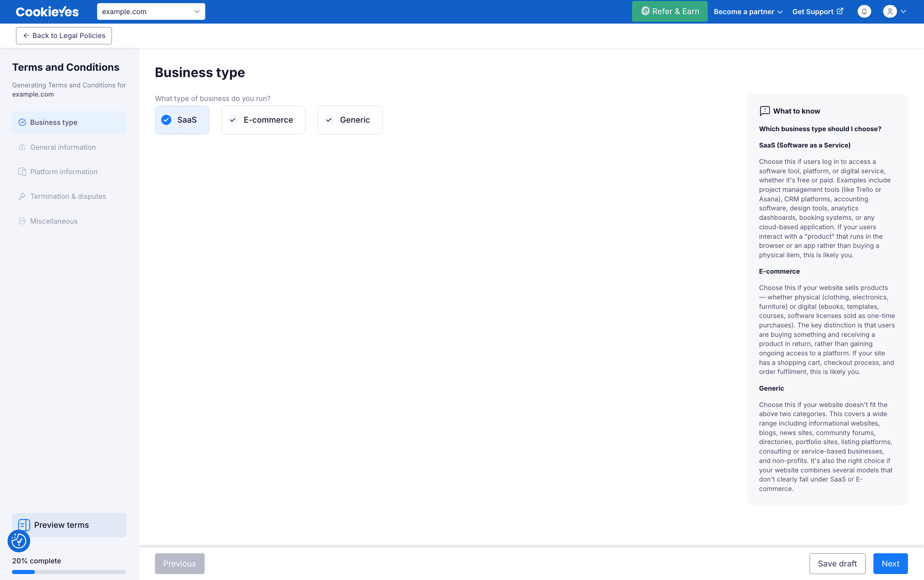The image size is (924, 580).
Task: Click the Previous button
Action: click(x=180, y=564)
